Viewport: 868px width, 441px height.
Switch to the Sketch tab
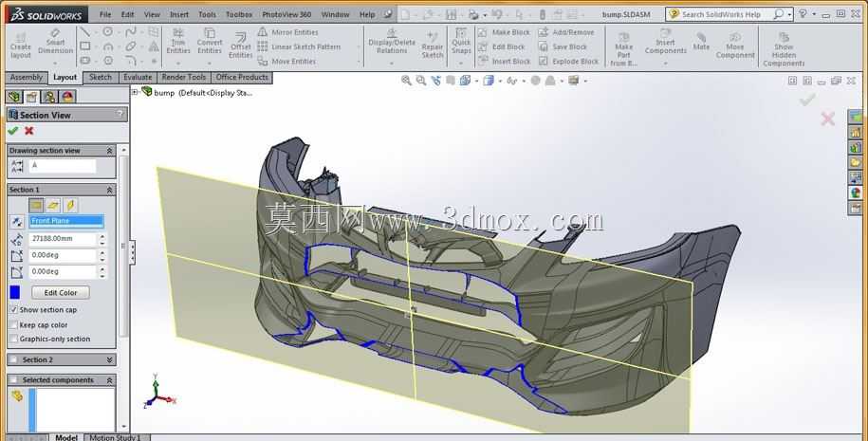tap(101, 78)
